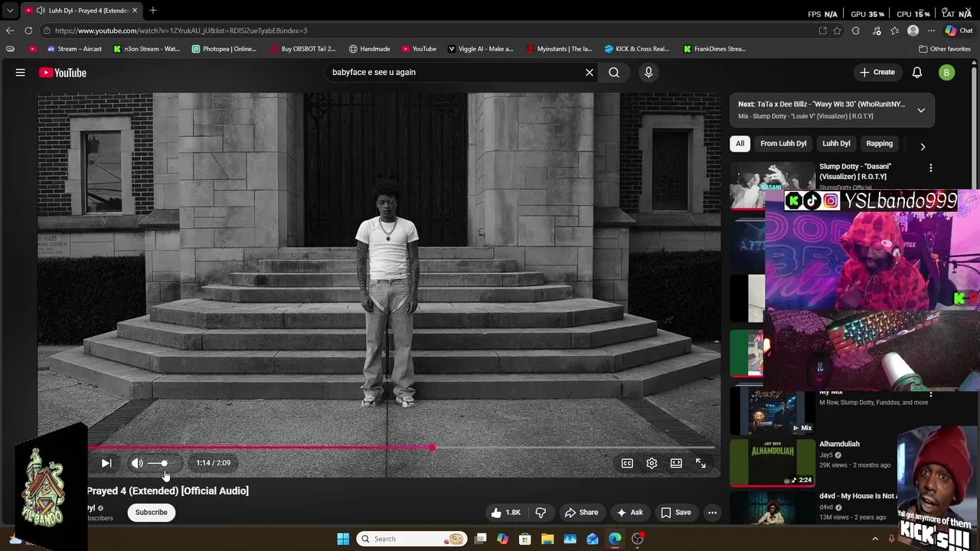Expand the Mix playlist panel chevron
This screenshot has height=551, width=980.
[x=921, y=110]
